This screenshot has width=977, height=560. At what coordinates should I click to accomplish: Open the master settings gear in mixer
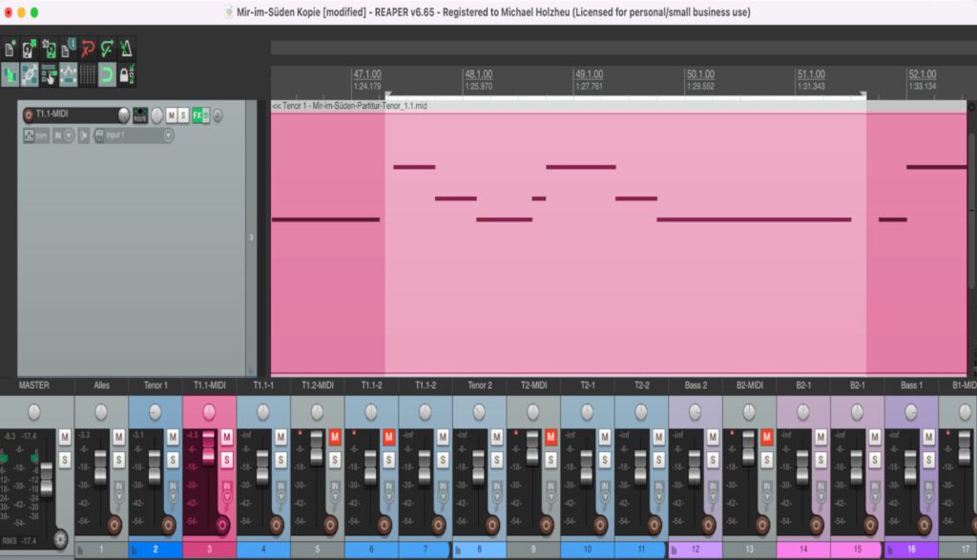pos(60,539)
